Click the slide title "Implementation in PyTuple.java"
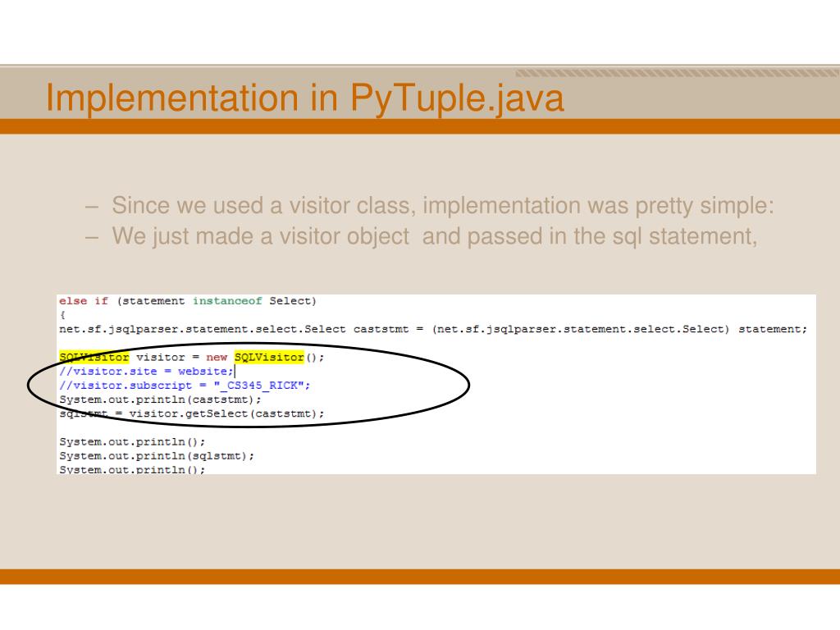Image resolution: width=840 pixels, height=630 pixels. [305, 98]
